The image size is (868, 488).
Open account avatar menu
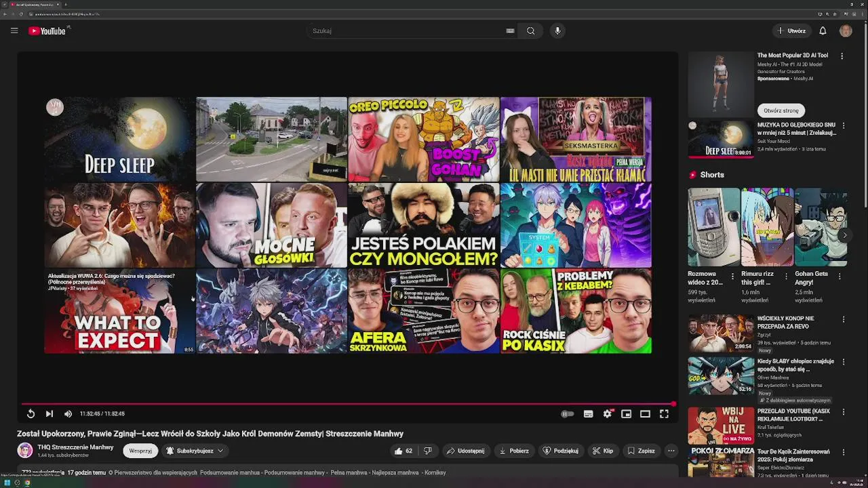click(x=846, y=30)
